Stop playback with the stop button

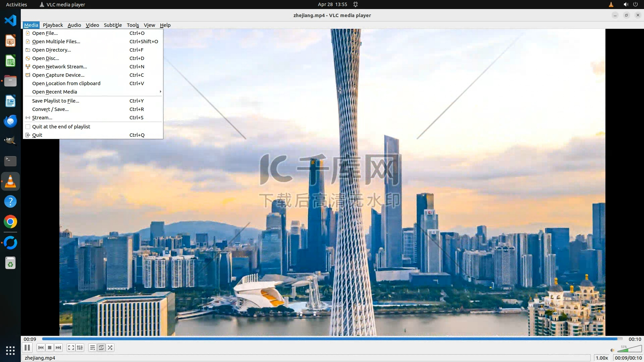(50, 348)
